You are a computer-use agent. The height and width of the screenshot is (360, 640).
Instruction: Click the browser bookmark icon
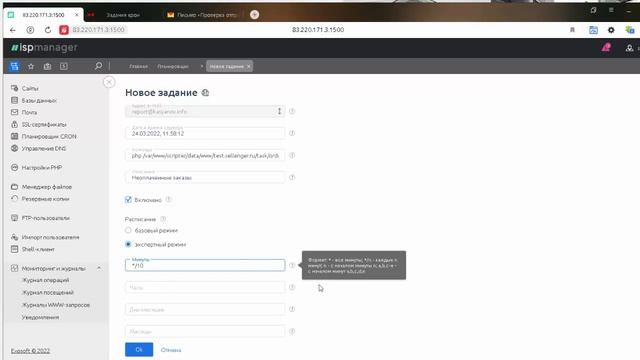[x=572, y=30]
